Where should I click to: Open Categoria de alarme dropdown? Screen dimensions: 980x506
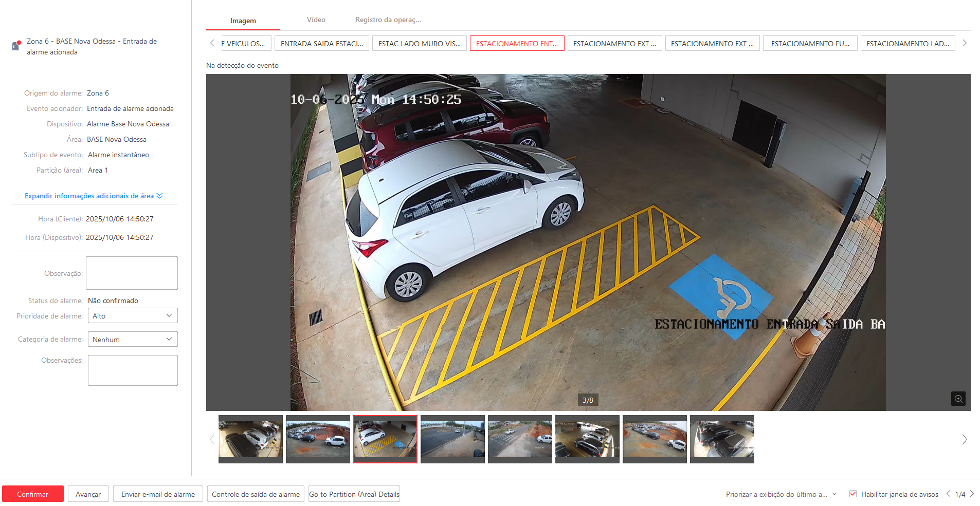[x=133, y=340]
